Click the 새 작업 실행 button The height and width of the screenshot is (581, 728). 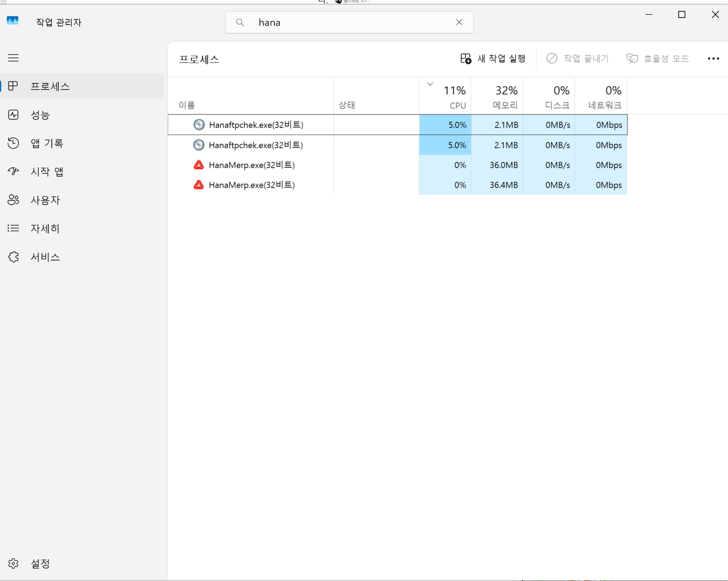click(493, 59)
